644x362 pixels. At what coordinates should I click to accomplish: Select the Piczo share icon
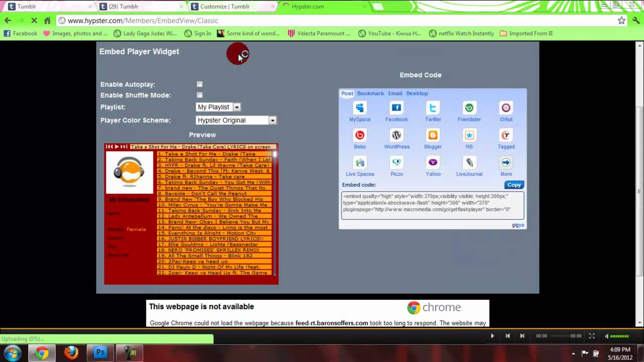(396, 162)
